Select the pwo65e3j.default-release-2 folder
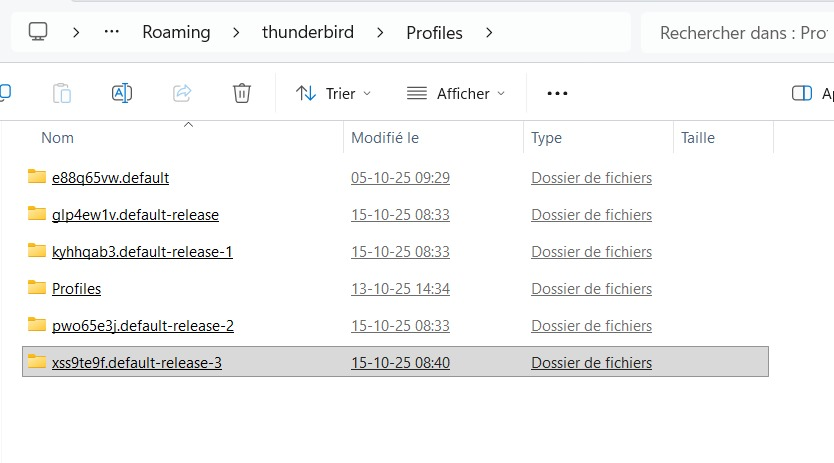The height and width of the screenshot is (463, 834). [142, 326]
